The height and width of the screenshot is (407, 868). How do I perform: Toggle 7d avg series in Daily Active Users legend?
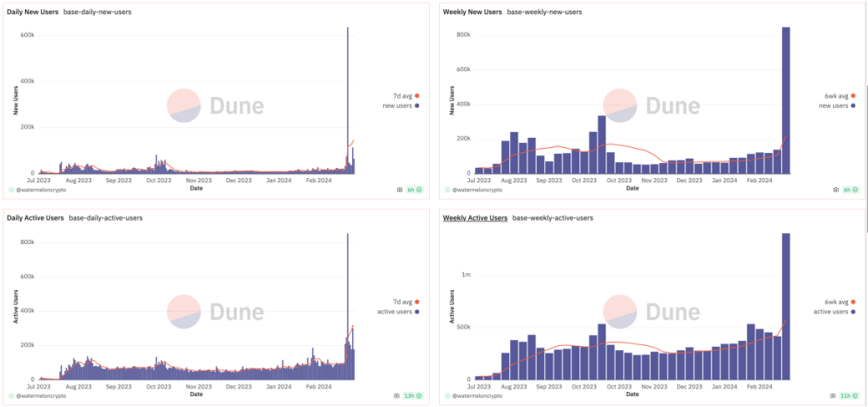[x=406, y=302]
